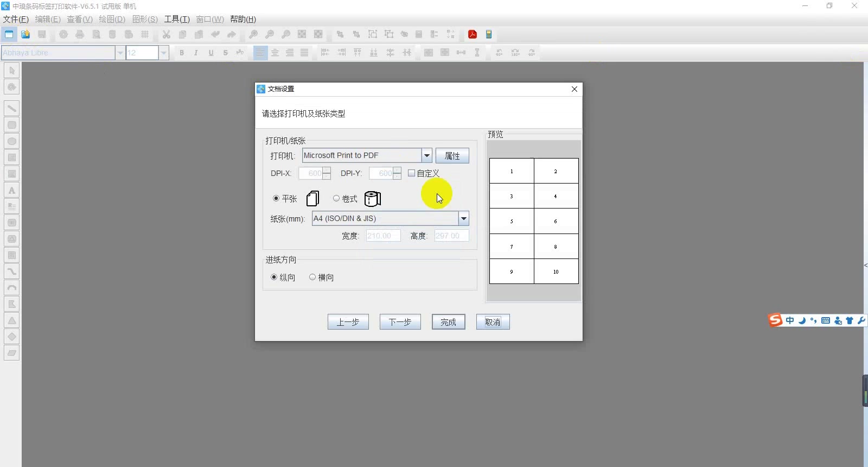Click the Grid display toolbar icon
The height and width of the screenshot is (467, 868).
(x=145, y=34)
